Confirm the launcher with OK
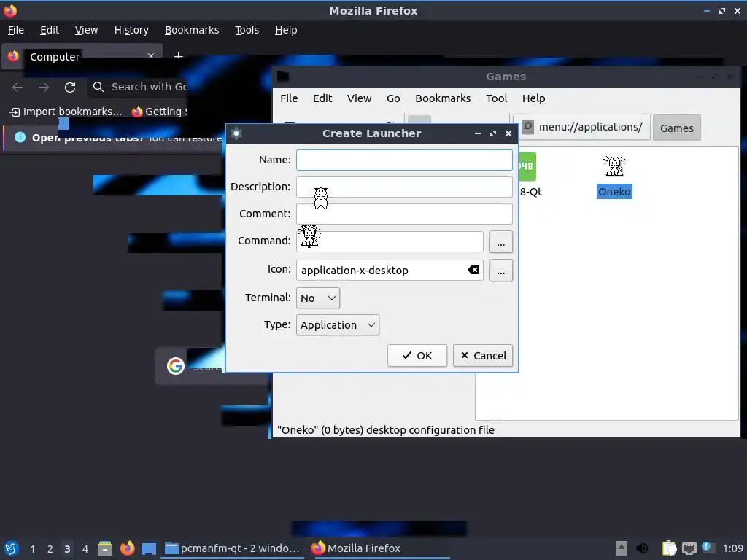The width and height of the screenshot is (747, 560). 417,356
